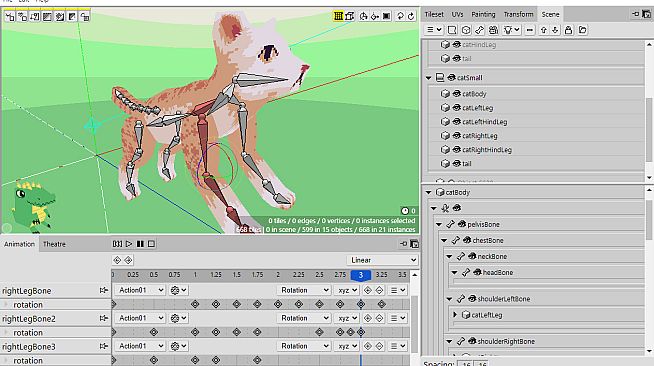
Task: Toggle visibility of catLeftLeg object
Action: tap(457, 108)
